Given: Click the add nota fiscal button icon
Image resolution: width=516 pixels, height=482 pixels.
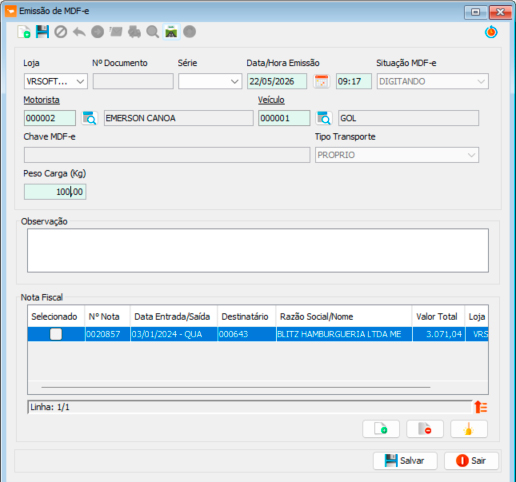Looking at the screenshot, I should point(381,429).
